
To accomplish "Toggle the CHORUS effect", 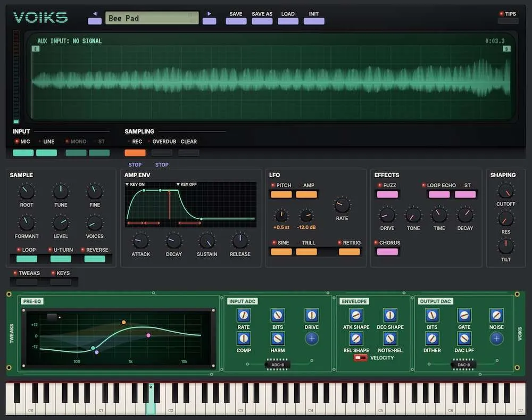I will point(387,252).
